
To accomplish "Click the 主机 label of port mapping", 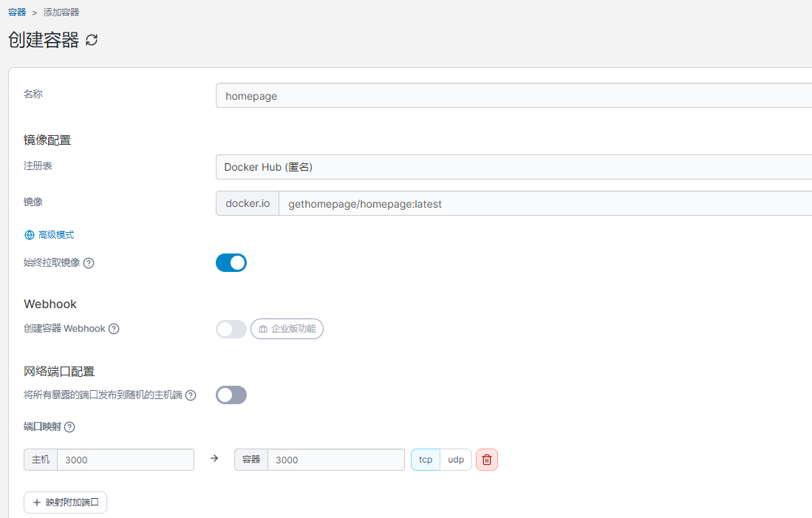I will tap(41, 460).
